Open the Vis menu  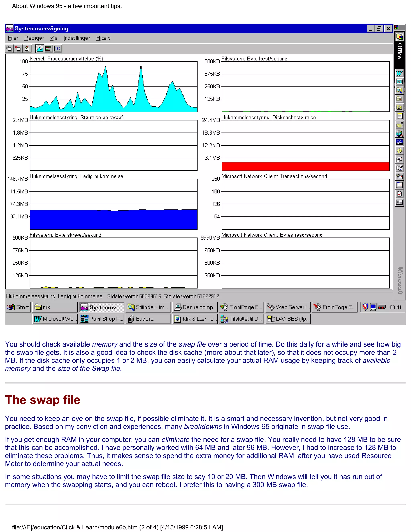click(53, 38)
